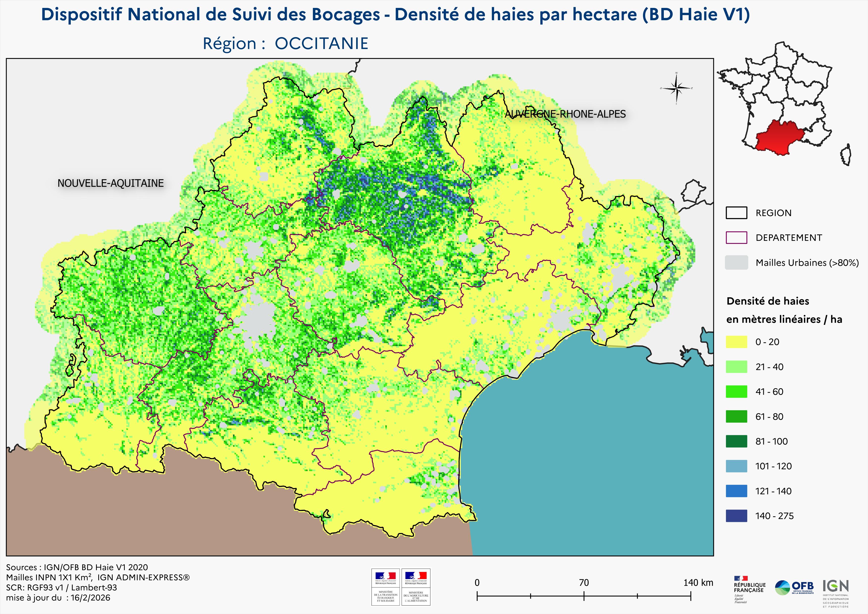868x614 pixels.
Task: Click the yellow 0 - 20 legend swatch
Action: pos(736,342)
